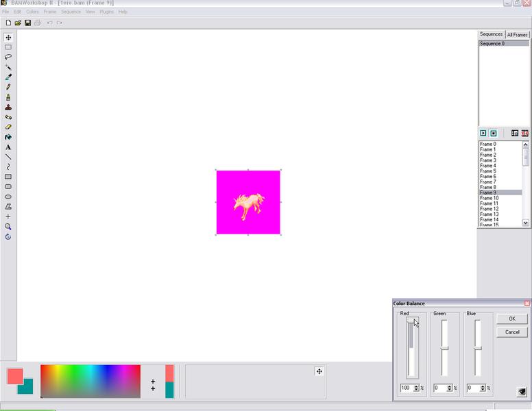Select the Paintbrush tool
Viewport: 532px width, 411px height.
[8, 97]
